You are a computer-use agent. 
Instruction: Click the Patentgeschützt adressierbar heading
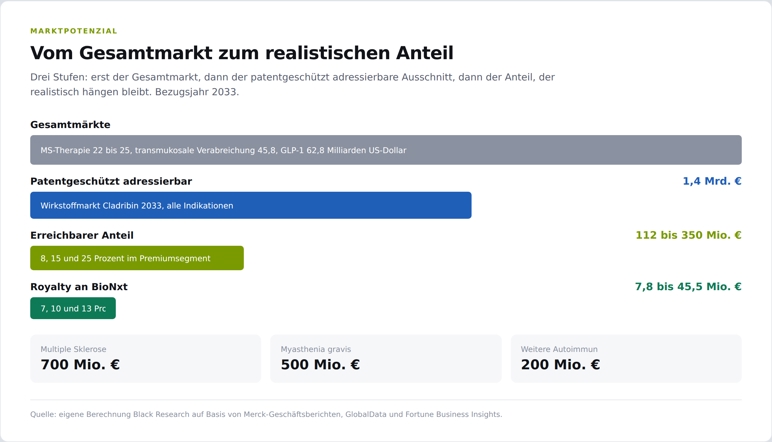[111, 181]
